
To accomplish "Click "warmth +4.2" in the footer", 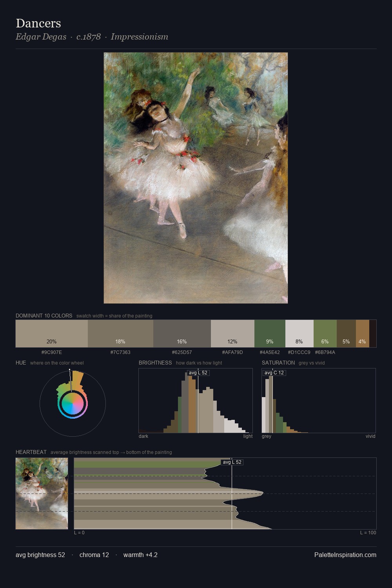I will point(140,555).
